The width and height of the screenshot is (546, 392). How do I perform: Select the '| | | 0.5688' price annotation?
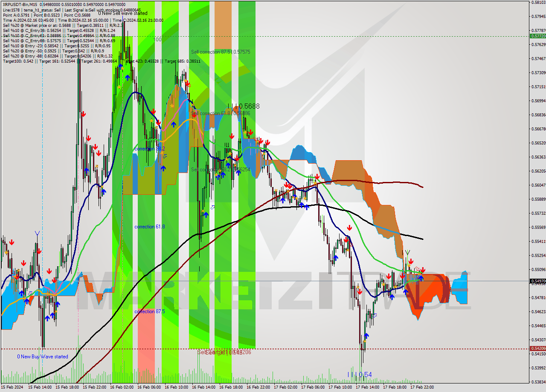(243, 106)
